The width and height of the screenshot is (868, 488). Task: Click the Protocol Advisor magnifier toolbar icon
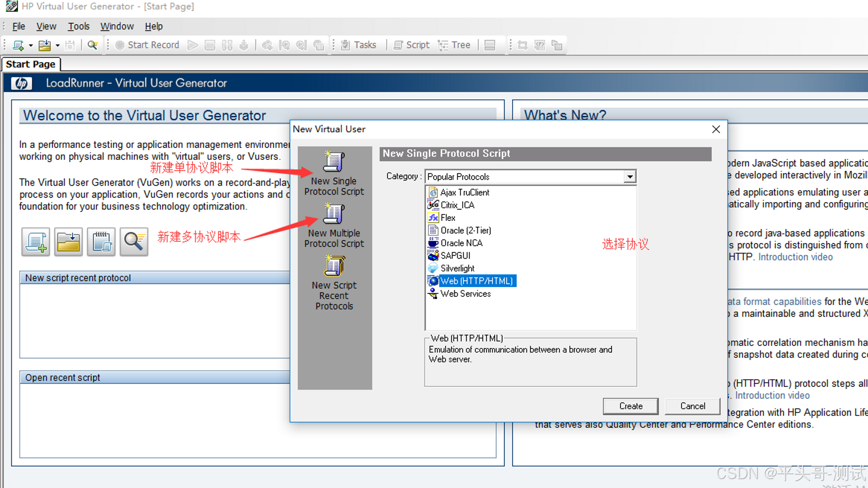point(92,45)
